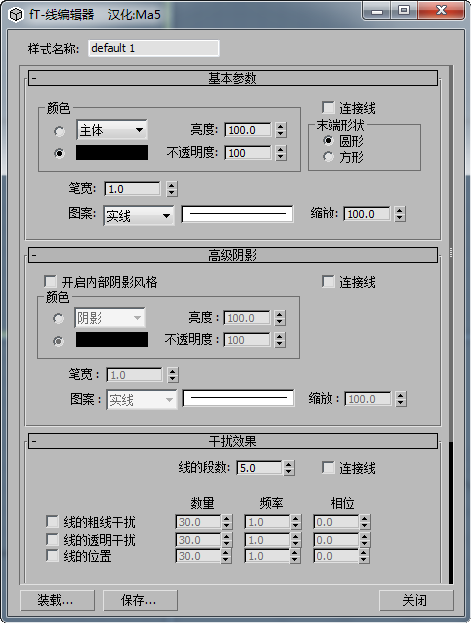
Task: Click the 关闭 button
Action: tap(416, 600)
